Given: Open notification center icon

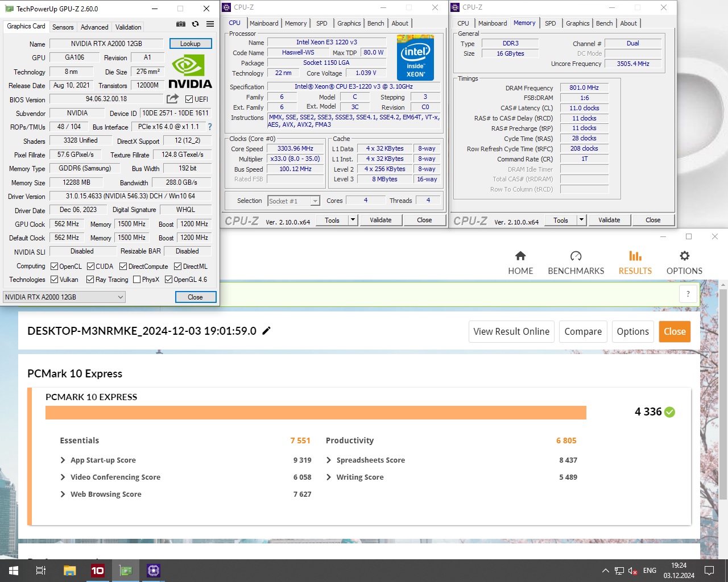Looking at the screenshot, I should click(709, 571).
